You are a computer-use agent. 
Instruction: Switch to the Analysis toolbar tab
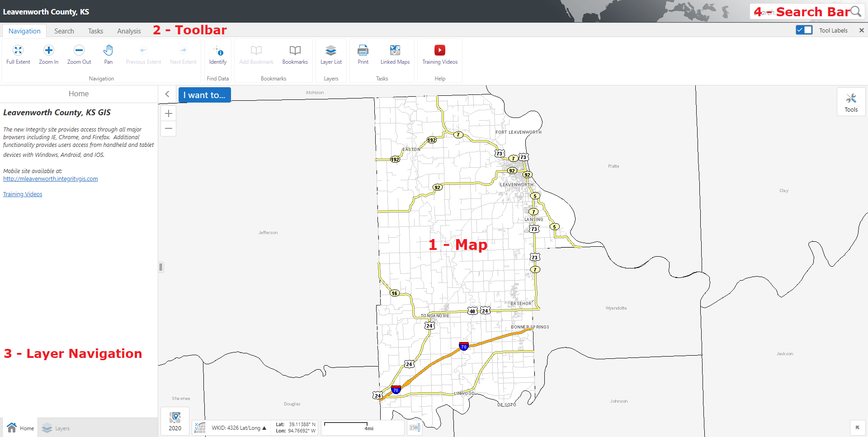pyautogui.click(x=129, y=31)
